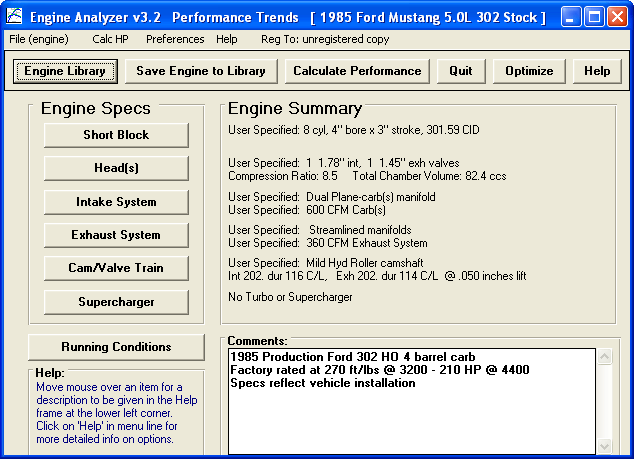The height and width of the screenshot is (459, 634).
Task: Open Short Block specs
Action: 116,135
